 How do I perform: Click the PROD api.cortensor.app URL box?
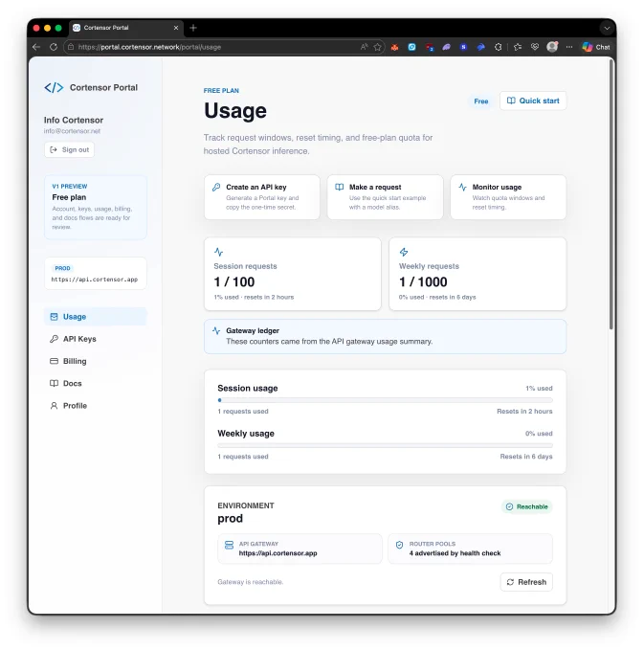[x=96, y=274]
